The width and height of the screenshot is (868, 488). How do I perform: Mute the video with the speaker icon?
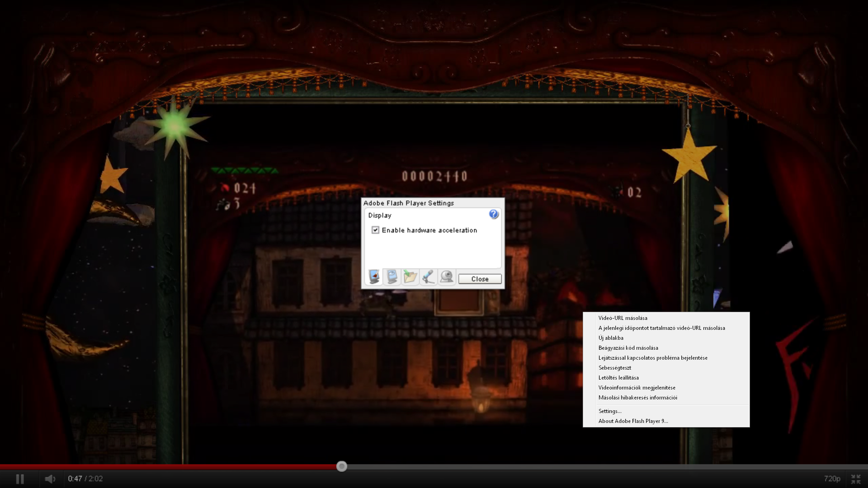coord(50,479)
